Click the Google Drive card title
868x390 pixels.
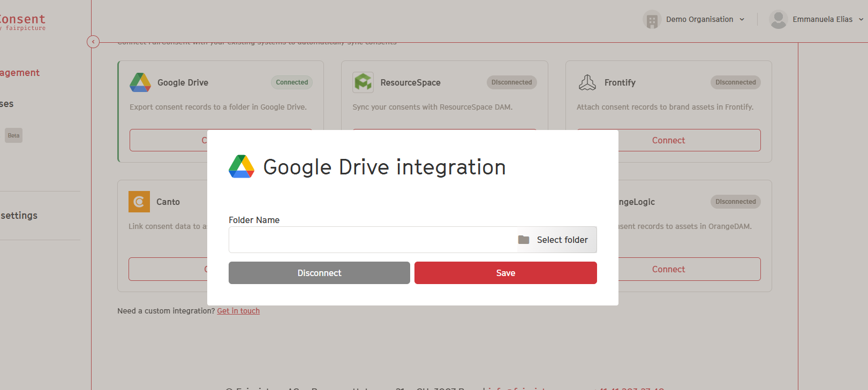(183, 82)
